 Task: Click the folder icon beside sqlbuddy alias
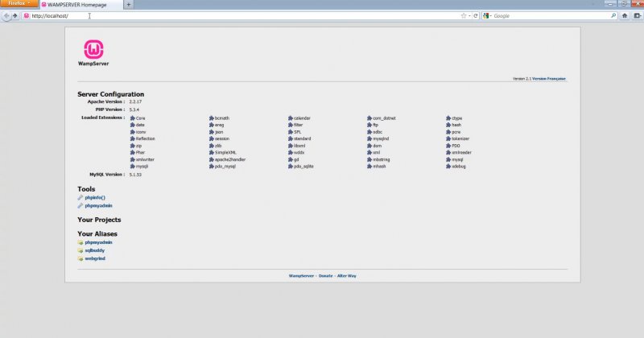coord(80,250)
